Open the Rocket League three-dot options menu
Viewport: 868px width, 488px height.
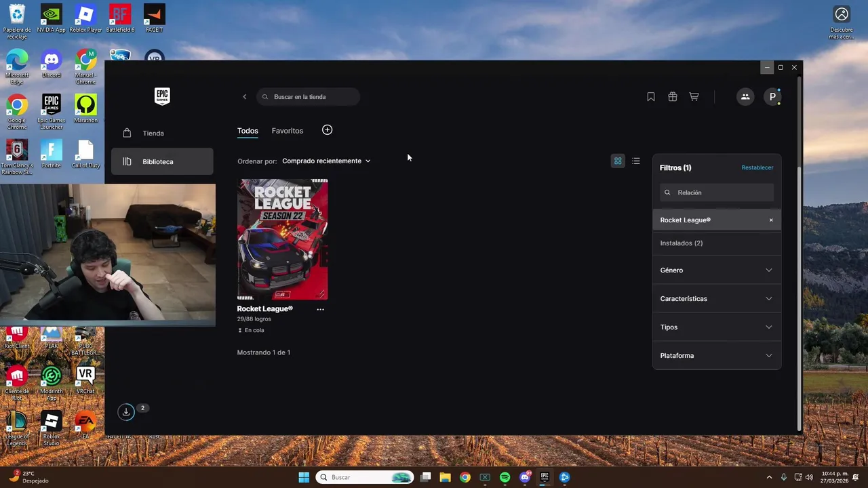click(x=320, y=310)
